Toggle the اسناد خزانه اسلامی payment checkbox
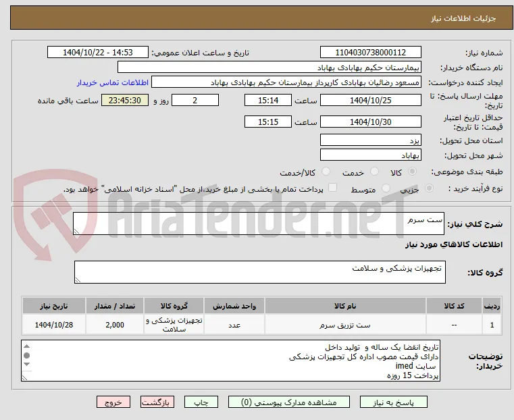The image size is (514, 420). coord(332,188)
